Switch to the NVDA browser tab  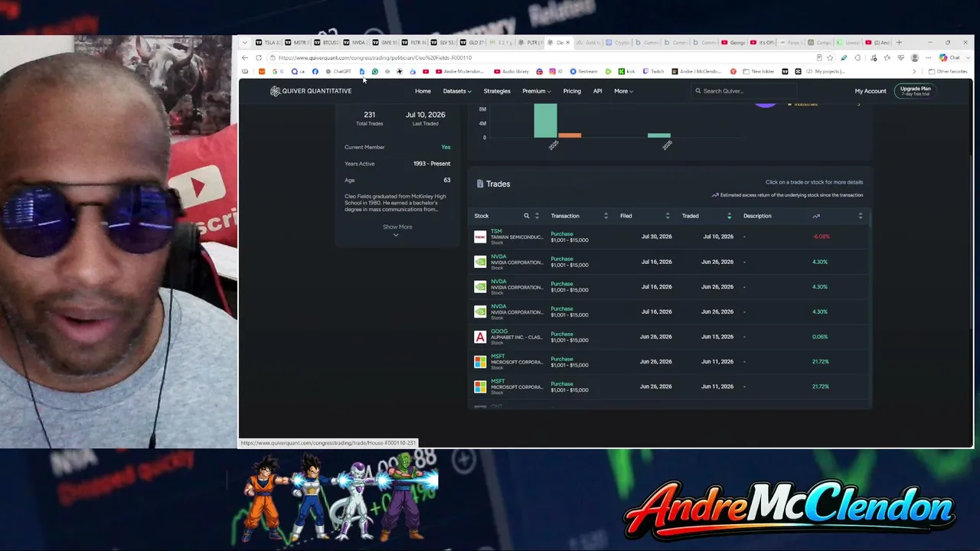355,43
